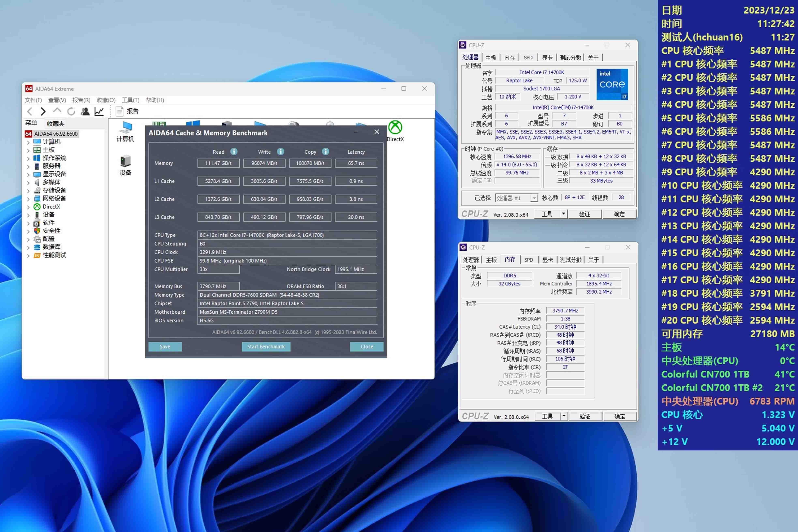This screenshot has height=532, width=798.
Task: Click 确定 button in bottom CPU-Z
Action: coord(620,416)
